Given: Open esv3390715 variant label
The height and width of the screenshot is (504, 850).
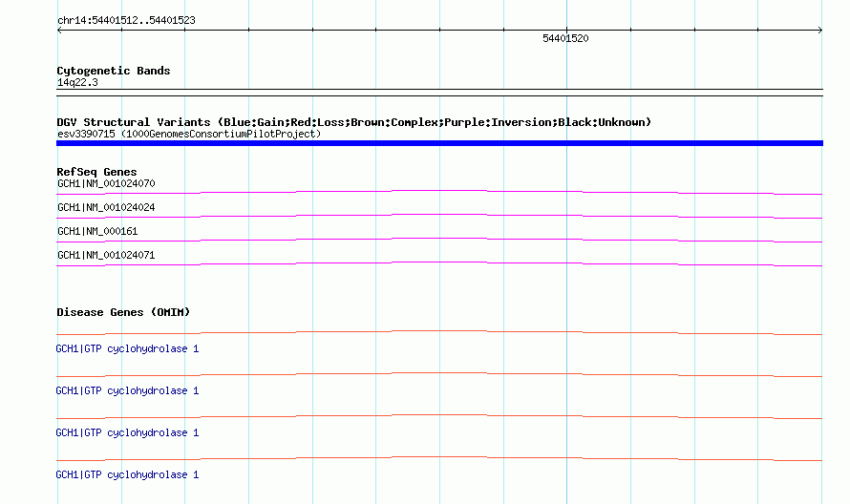Looking at the screenshot, I should pos(189,134).
